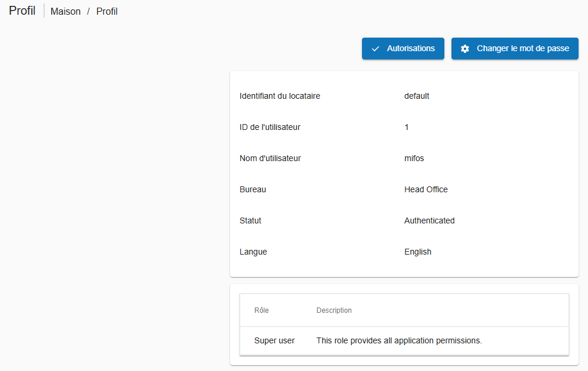Click the English language value
This screenshot has height=371, width=588.
tap(417, 252)
